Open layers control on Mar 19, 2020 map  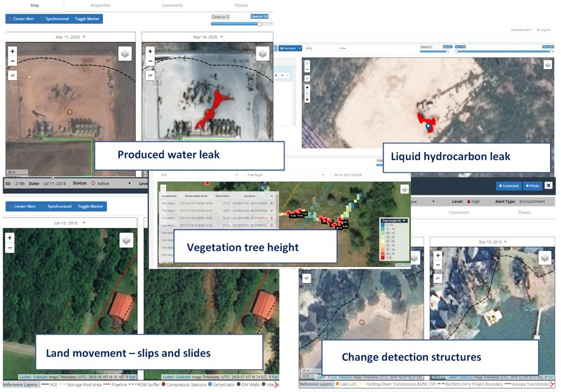(262, 54)
